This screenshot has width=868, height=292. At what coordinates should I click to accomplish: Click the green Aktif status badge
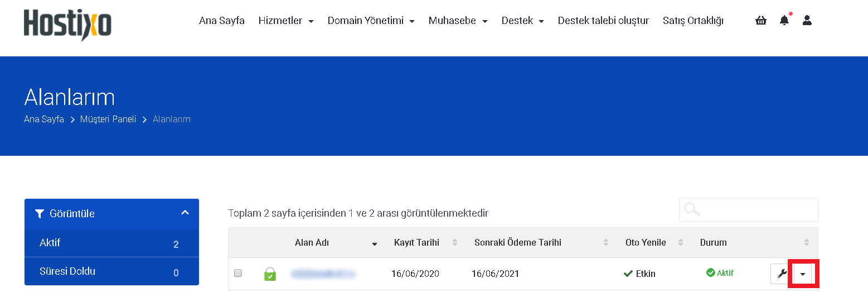pyautogui.click(x=720, y=273)
